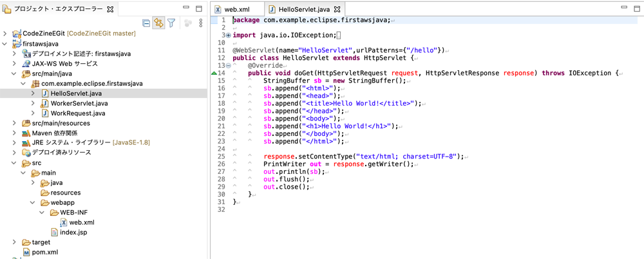
Task: Select the resources folder under main
Action: click(66, 193)
